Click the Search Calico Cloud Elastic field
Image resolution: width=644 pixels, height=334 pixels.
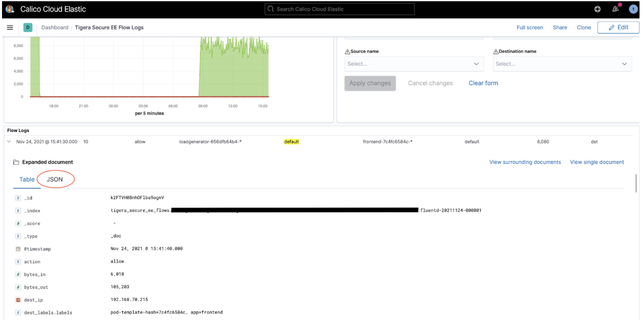[340, 9]
